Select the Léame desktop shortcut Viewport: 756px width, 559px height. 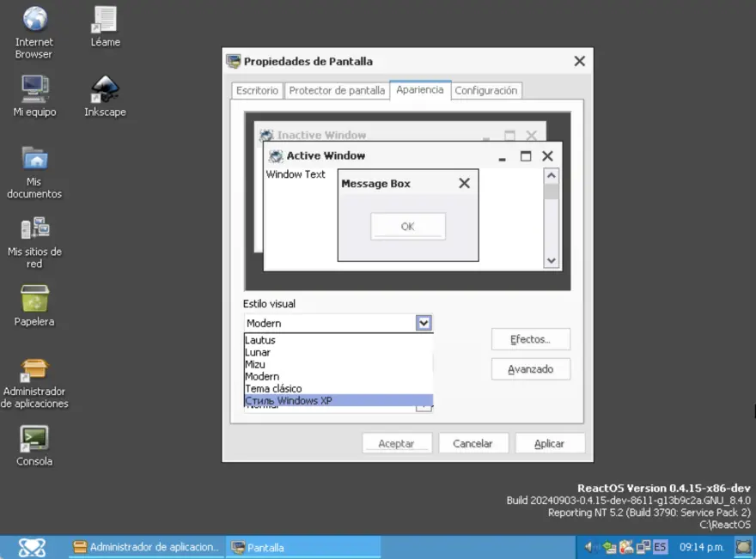pos(105,27)
